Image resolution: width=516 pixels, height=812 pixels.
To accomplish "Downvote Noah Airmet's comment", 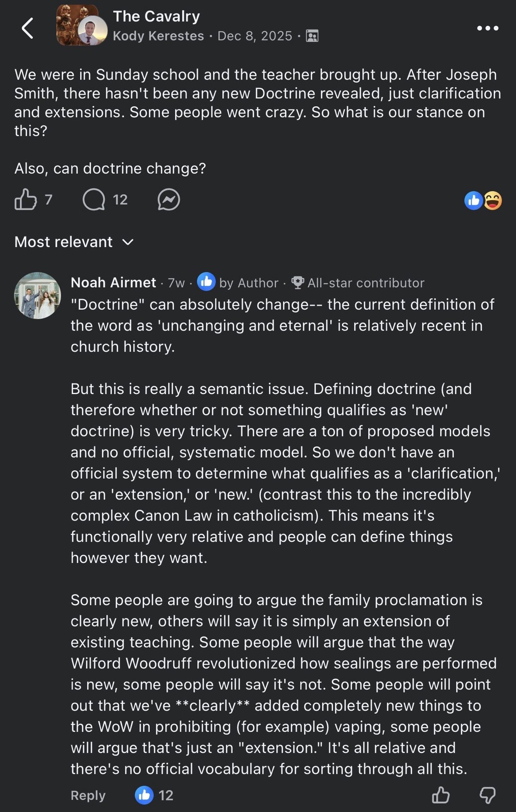I will point(487,795).
